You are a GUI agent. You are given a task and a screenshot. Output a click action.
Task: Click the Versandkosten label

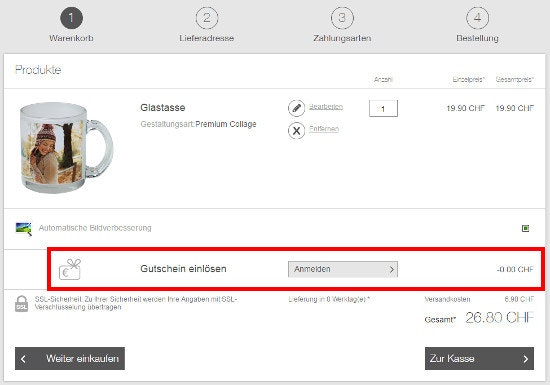[447, 299]
